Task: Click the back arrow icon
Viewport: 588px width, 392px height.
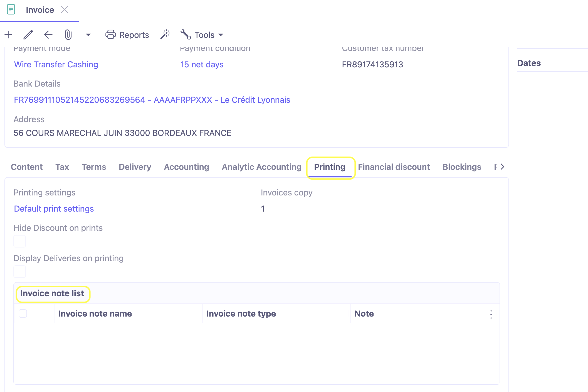Action: point(48,35)
